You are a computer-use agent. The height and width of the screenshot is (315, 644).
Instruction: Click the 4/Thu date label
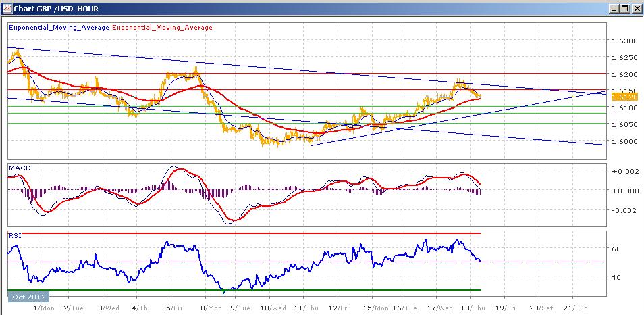point(141,307)
